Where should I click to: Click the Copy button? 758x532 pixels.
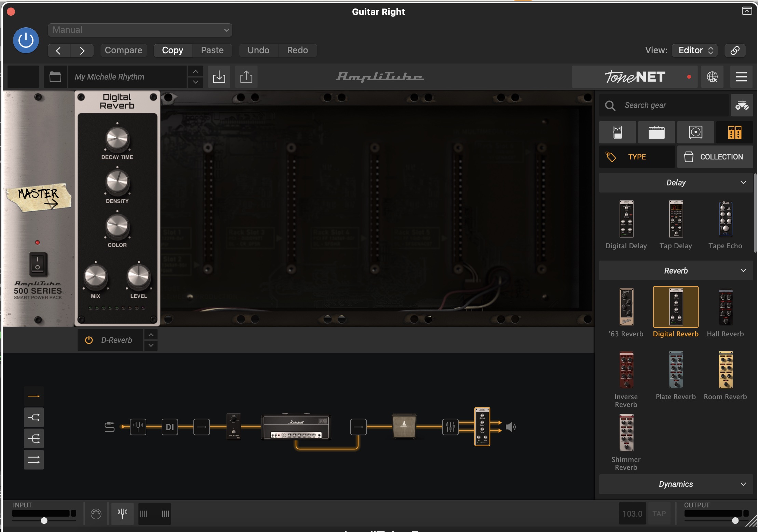tap(173, 51)
